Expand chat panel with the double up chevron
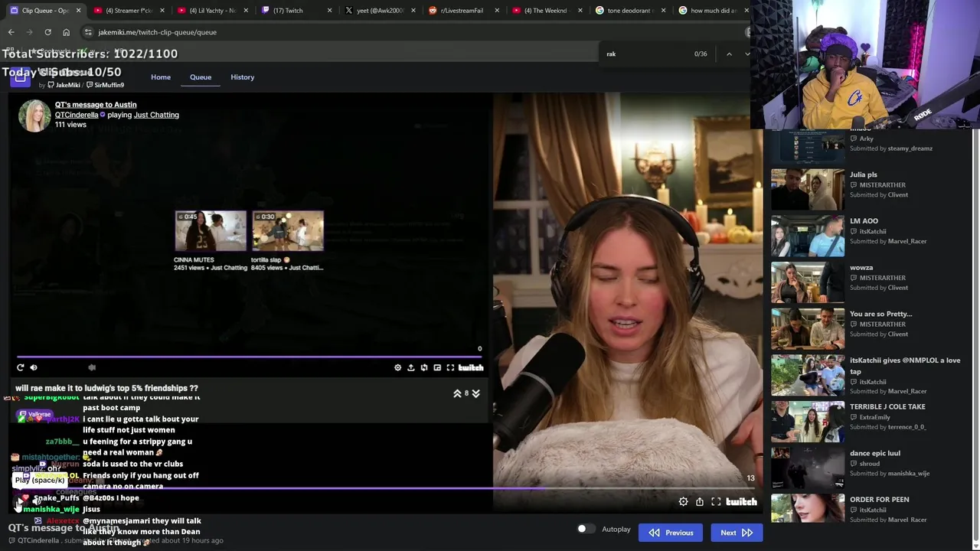This screenshot has height=551, width=980. pos(457,393)
